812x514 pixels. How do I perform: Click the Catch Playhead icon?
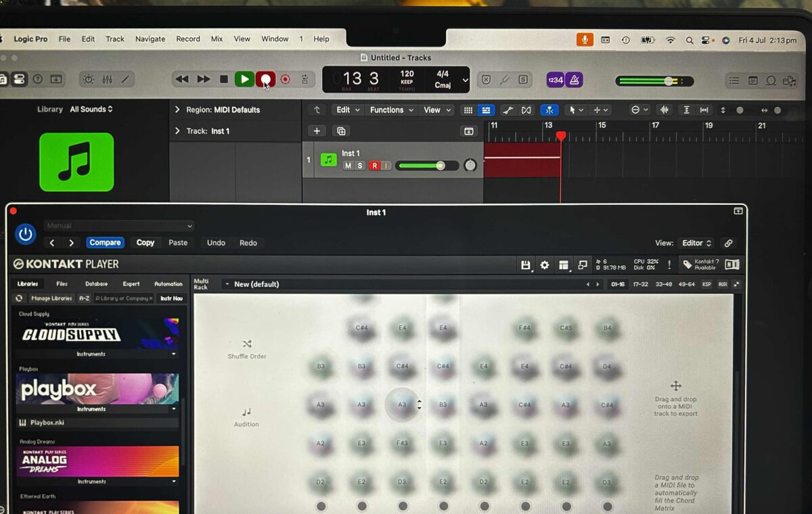pyautogui.click(x=549, y=110)
